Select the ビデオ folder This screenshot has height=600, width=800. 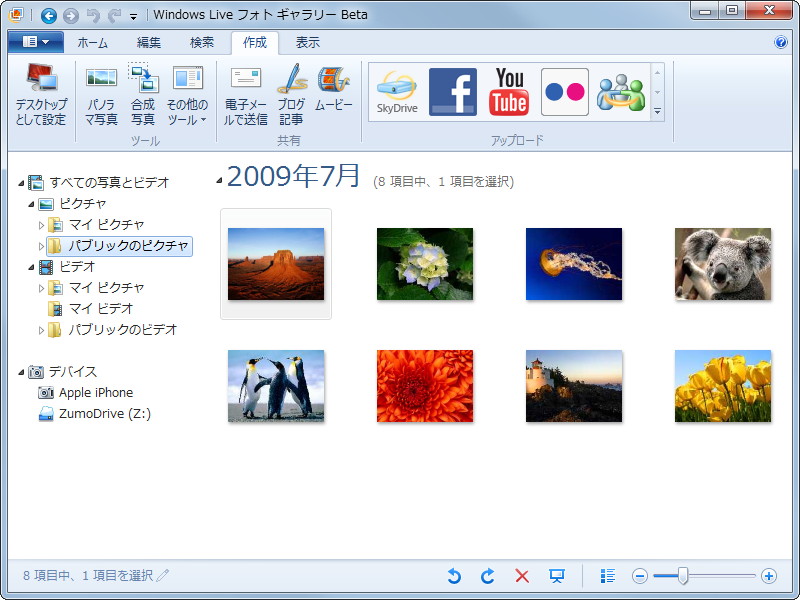[67, 266]
